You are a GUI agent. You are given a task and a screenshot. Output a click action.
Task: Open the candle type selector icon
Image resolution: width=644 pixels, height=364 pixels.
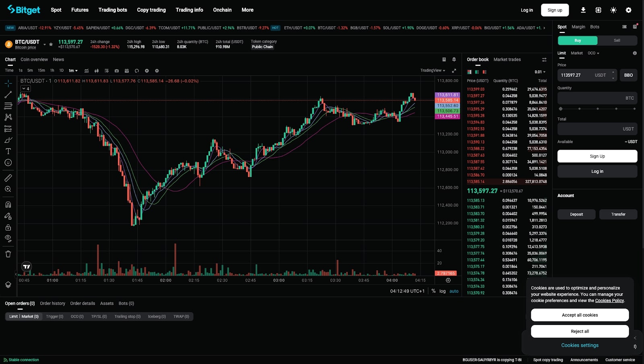(97, 71)
